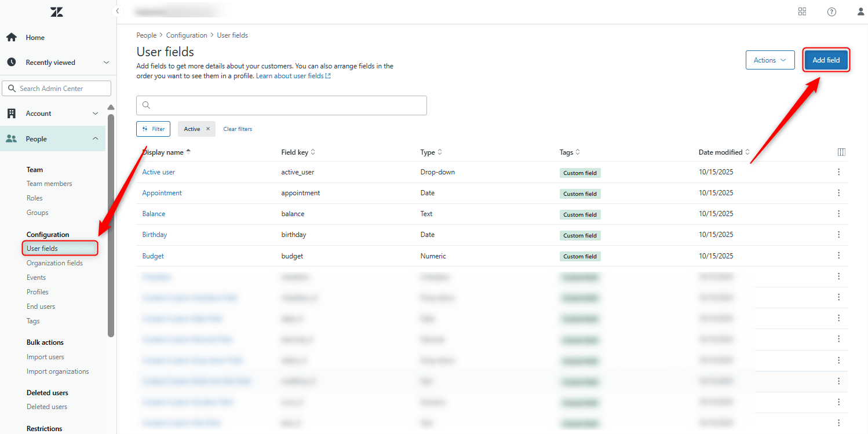Click the Add field button
Viewport: 868px width, 434px height.
point(826,60)
